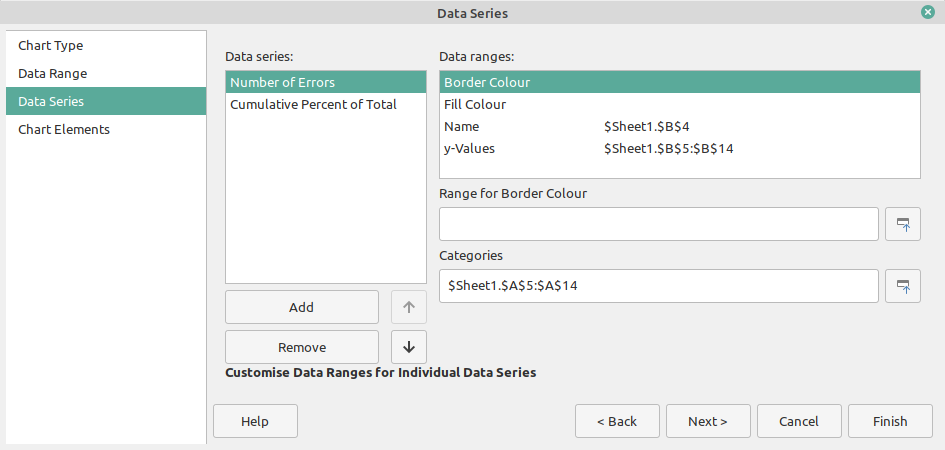The width and height of the screenshot is (945, 450).
Task: Pick the y-Values range row
Action: tap(470, 148)
